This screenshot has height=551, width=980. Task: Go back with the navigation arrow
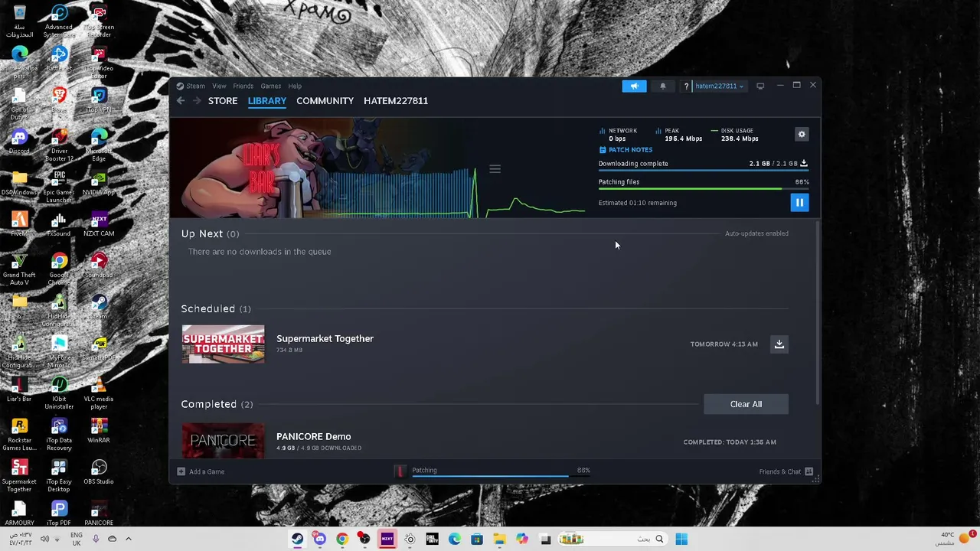click(x=181, y=101)
